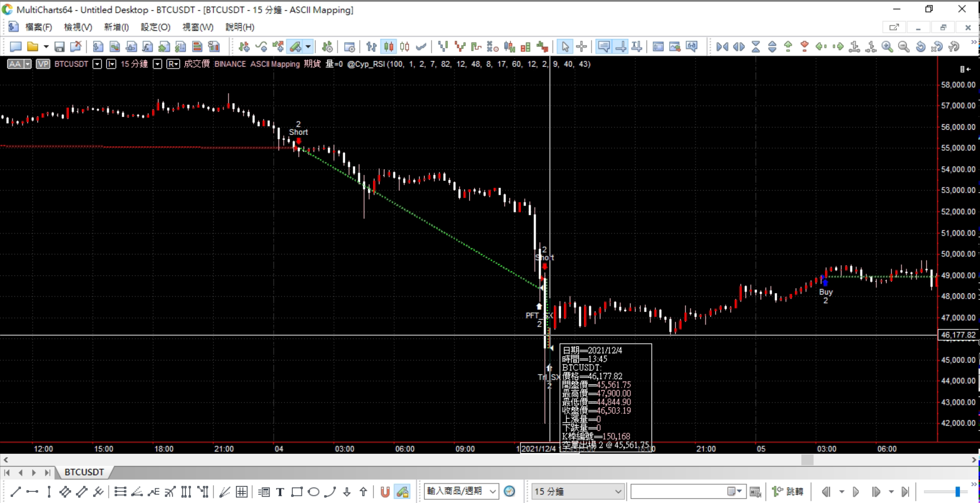Toggle the VP volume profile button
This screenshot has height=503, width=980.
(43, 64)
